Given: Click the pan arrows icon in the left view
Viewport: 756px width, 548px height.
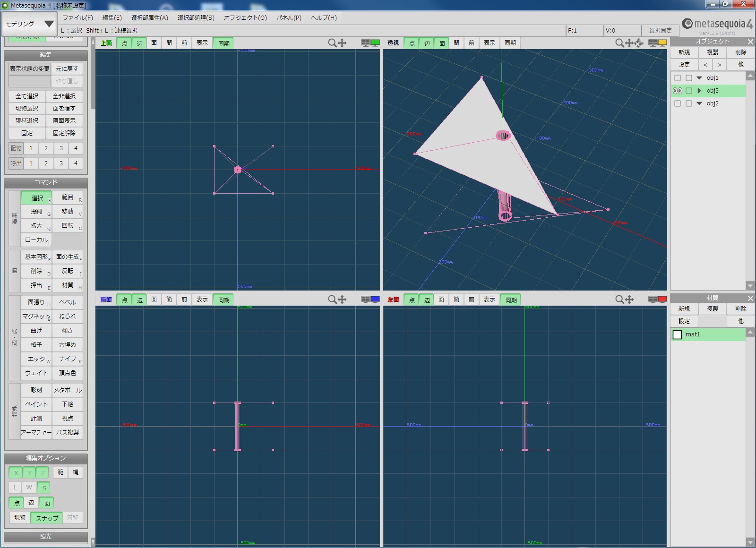Looking at the screenshot, I should (x=629, y=300).
